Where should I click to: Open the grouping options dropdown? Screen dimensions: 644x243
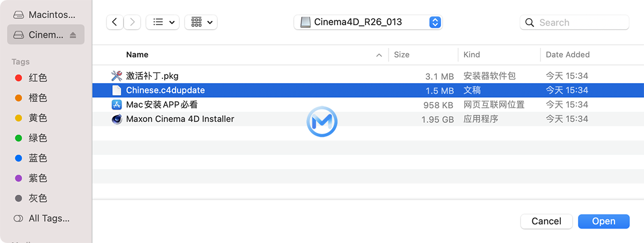(x=201, y=22)
